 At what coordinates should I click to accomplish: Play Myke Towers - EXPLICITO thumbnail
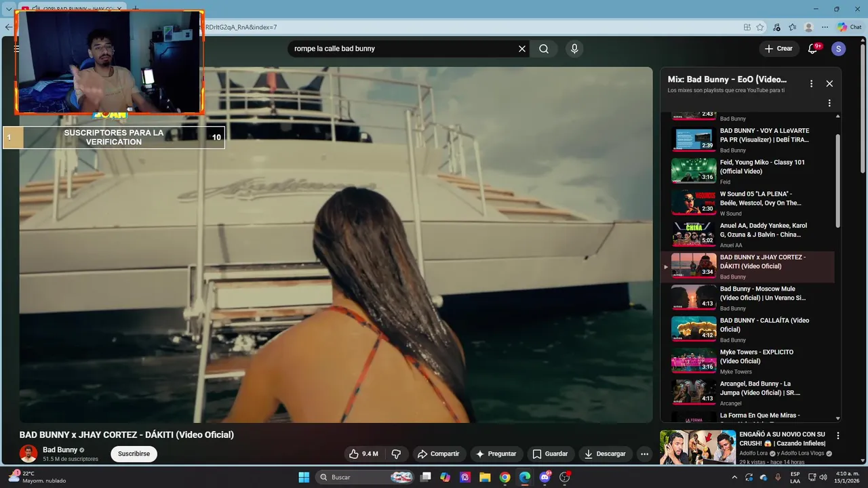694,361
